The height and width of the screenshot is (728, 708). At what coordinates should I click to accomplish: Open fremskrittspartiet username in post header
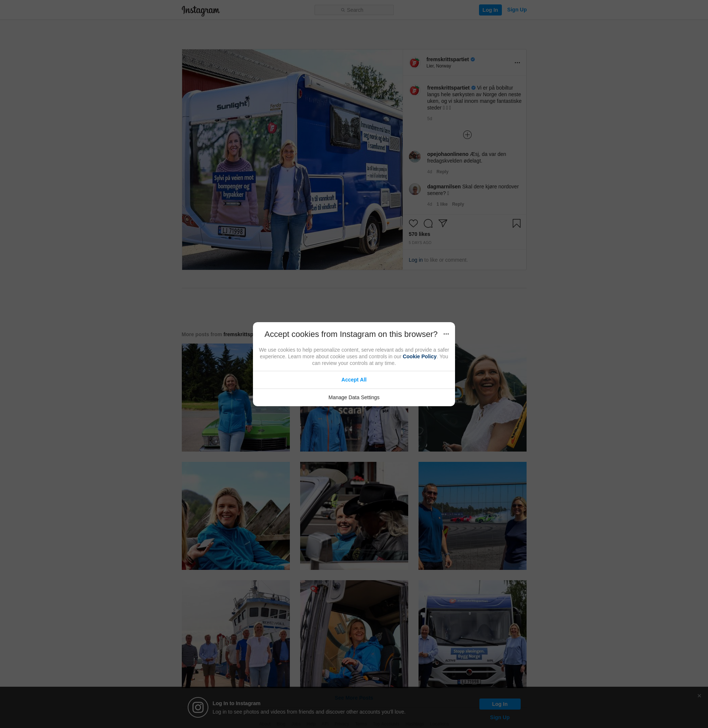pyautogui.click(x=447, y=59)
